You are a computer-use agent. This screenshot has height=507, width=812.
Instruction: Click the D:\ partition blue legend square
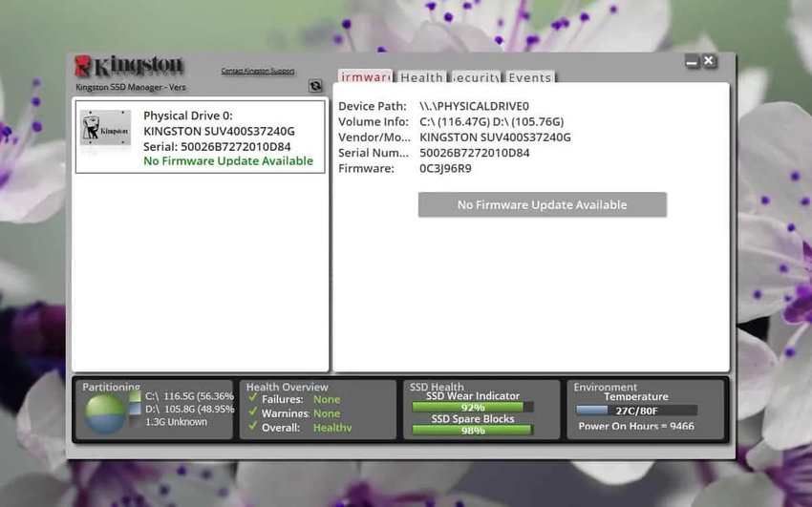point(135,410)
